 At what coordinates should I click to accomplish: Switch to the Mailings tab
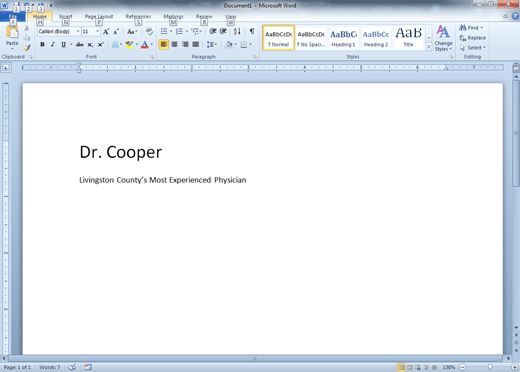(x=173, y=16)
